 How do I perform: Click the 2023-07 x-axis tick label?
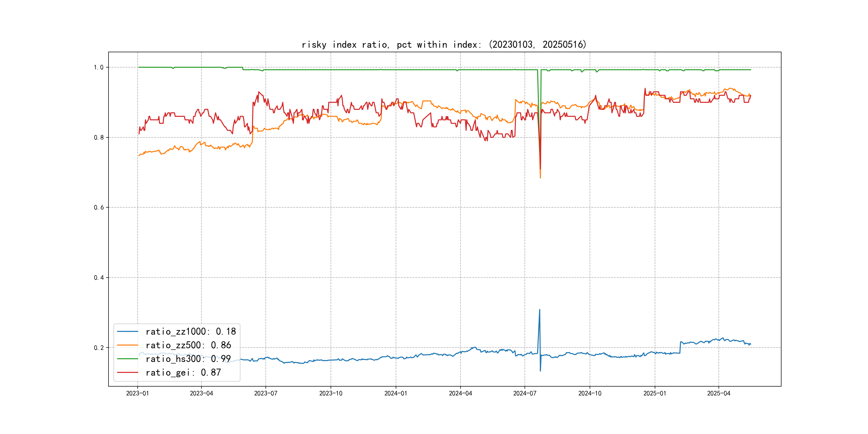(x=265, y=393)
